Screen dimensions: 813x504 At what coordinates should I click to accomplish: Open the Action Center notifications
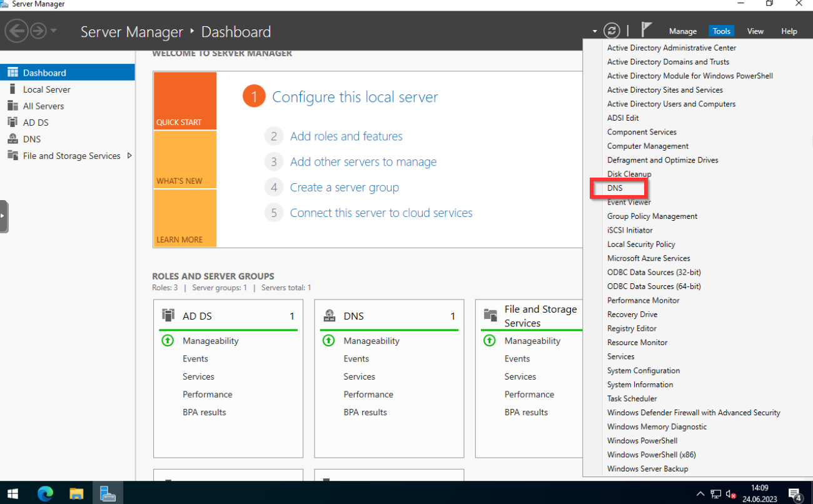795,494
